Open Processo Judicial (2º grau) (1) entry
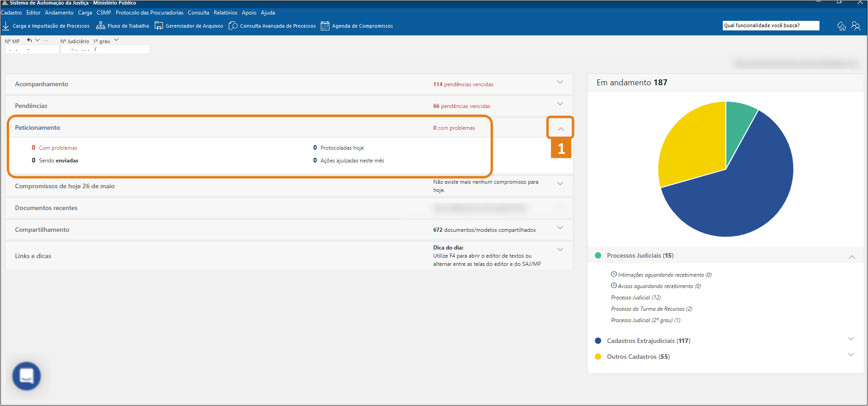 click(646, 320)
